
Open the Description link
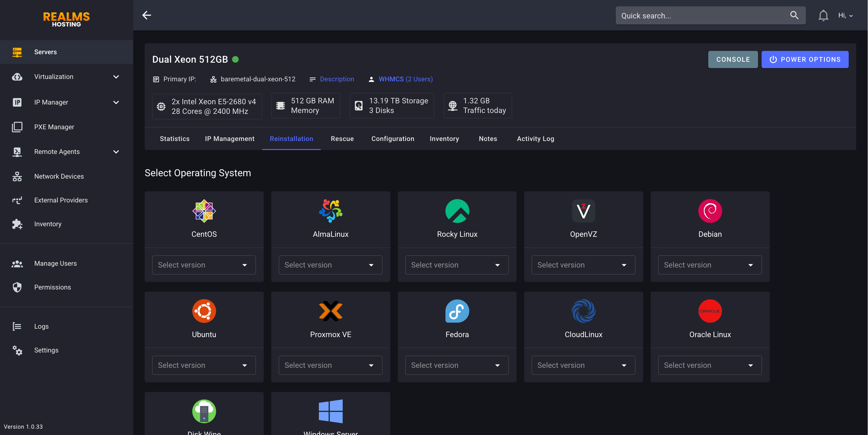click(x=337, y=79)
